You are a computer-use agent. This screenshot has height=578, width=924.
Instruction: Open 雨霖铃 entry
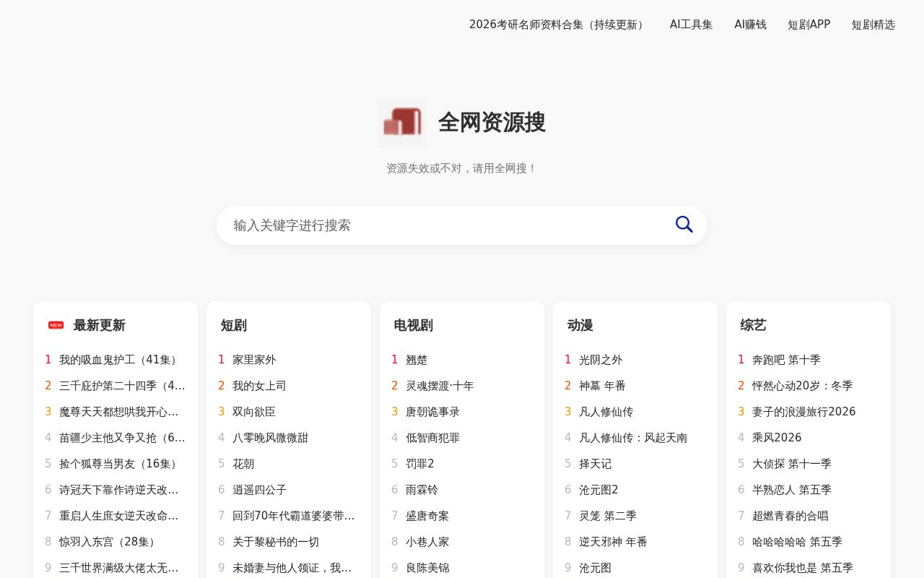pyautogui.click(x=422, y=490)
